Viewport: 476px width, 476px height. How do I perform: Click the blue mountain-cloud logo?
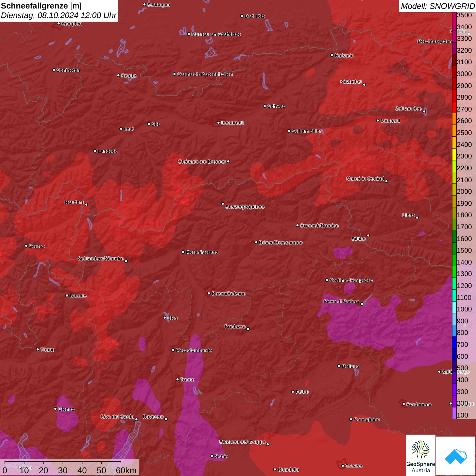point(456,456)
